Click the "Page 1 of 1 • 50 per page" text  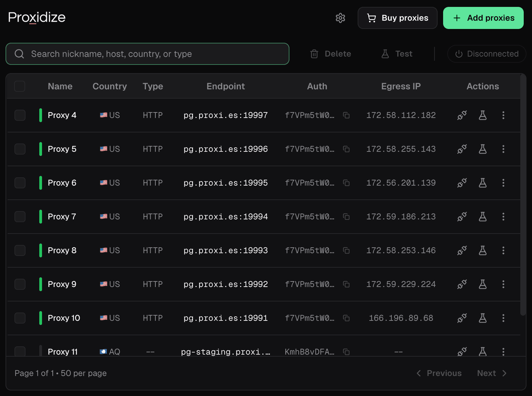(61, 373)
